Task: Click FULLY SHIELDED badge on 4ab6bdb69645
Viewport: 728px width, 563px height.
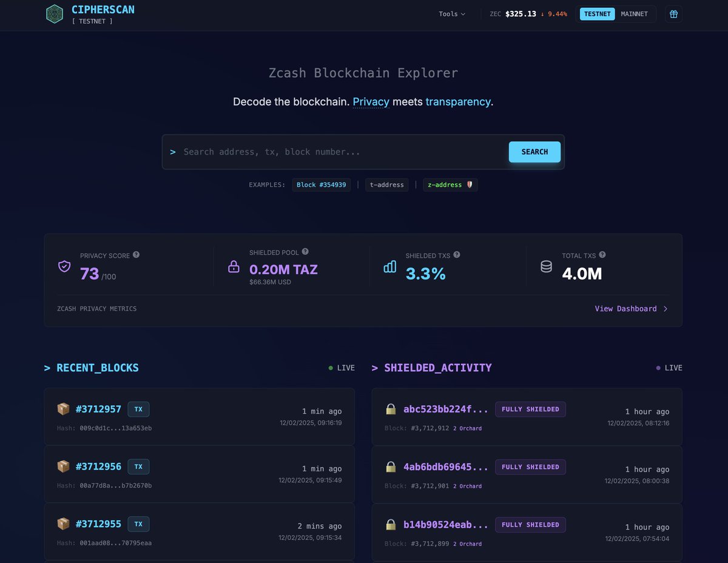Action: tap(530, 467)
